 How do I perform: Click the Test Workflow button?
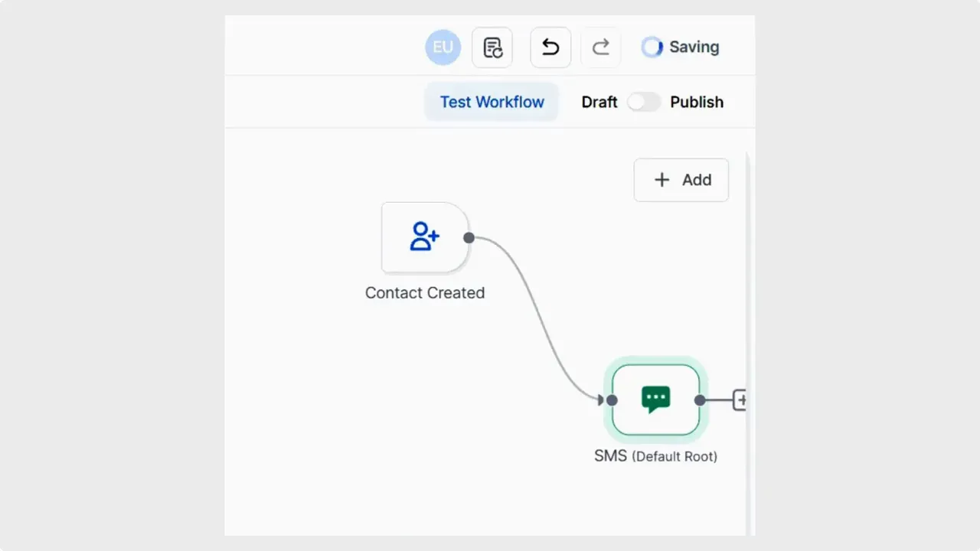click(x=492, y=101)
